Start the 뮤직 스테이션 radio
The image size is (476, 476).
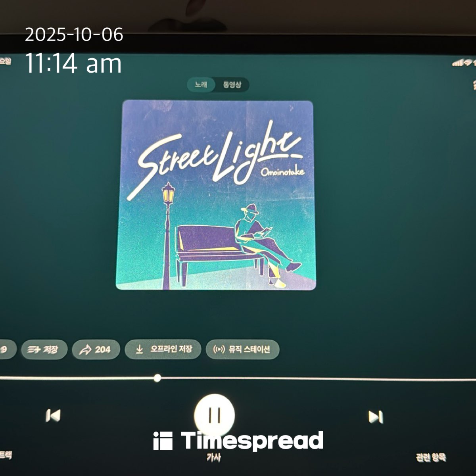point(242,349)
